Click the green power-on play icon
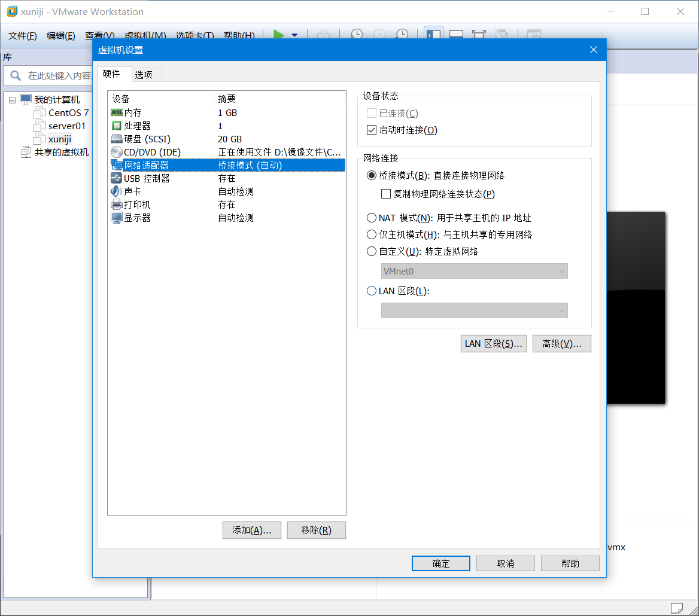Screen dimensions: 699x616 pos(279,34)
